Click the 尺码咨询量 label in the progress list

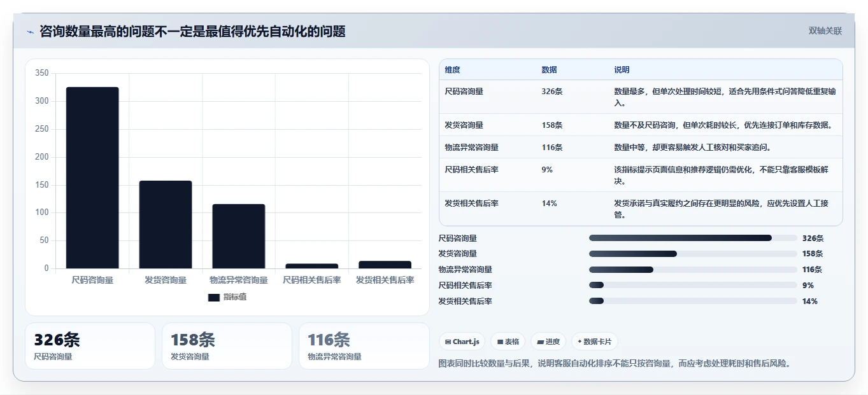click(x=458, y=239)
